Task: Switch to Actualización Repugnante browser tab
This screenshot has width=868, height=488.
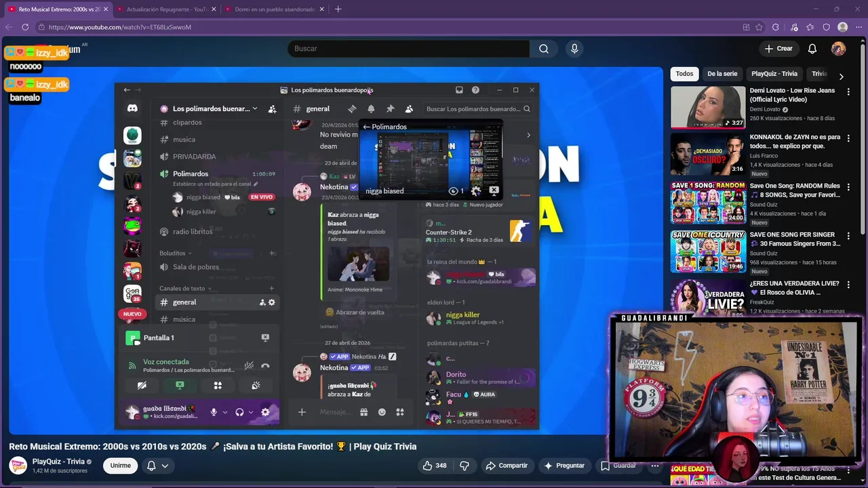Action: pyautogui.click(x=167, y=9)
